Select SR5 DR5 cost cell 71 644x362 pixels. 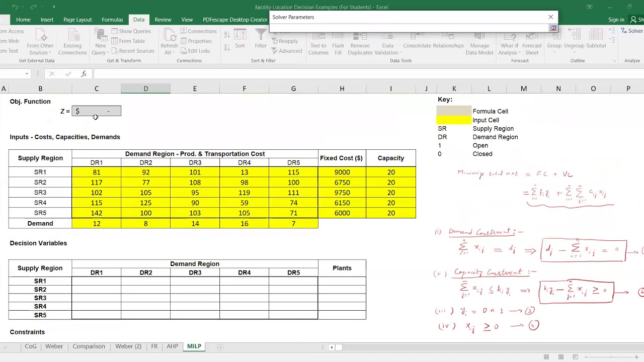pyautogui.click(x=294, y=213)
